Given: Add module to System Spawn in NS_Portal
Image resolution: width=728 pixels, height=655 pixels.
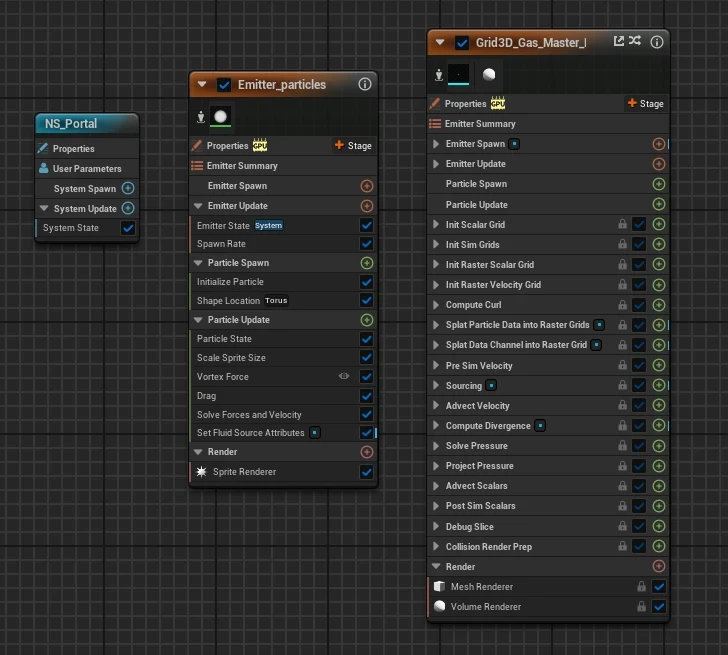Looking at the screenshot, I should pos(128,188).
